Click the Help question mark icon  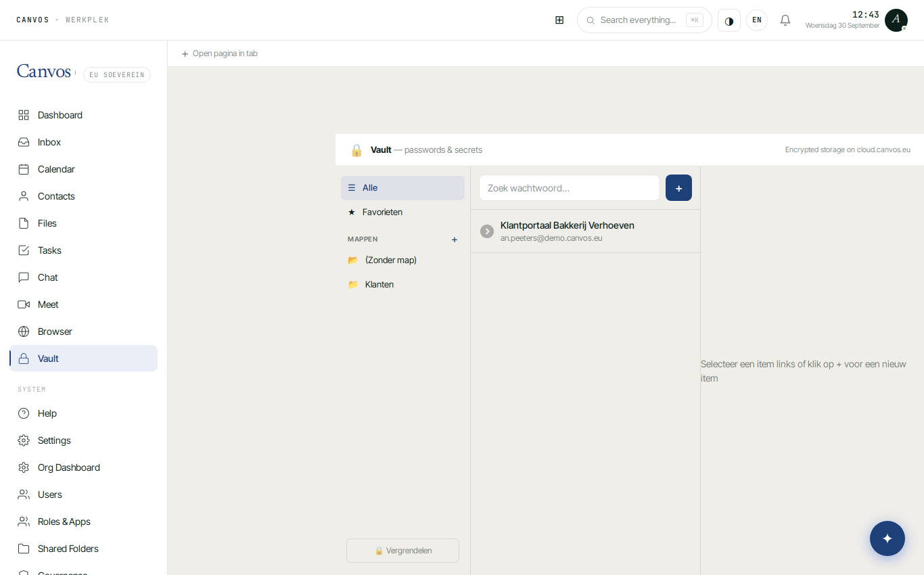click(24, 413)
